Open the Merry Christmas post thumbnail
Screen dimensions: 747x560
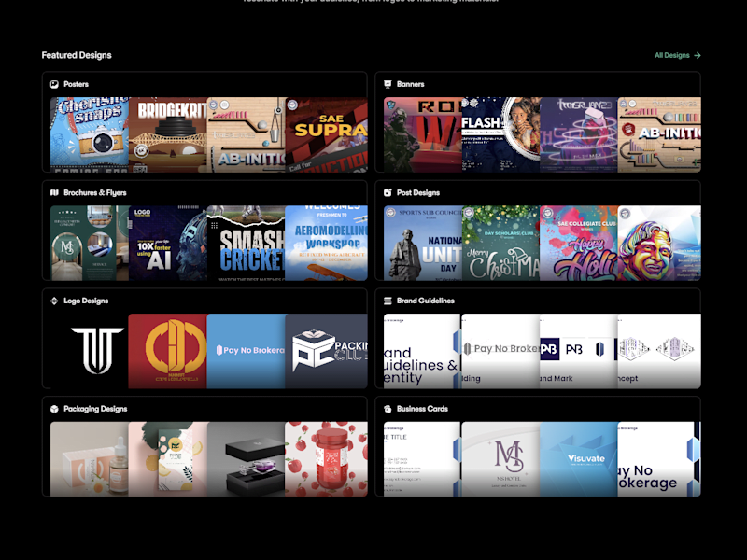pyautogui.click(x=500, y=244)
